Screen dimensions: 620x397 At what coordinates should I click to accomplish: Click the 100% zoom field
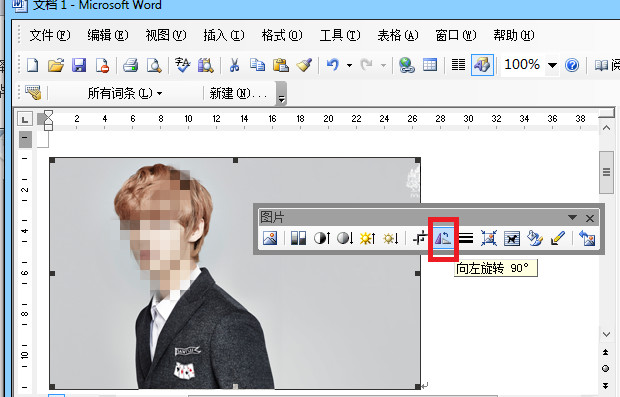(x=522, y=64)
